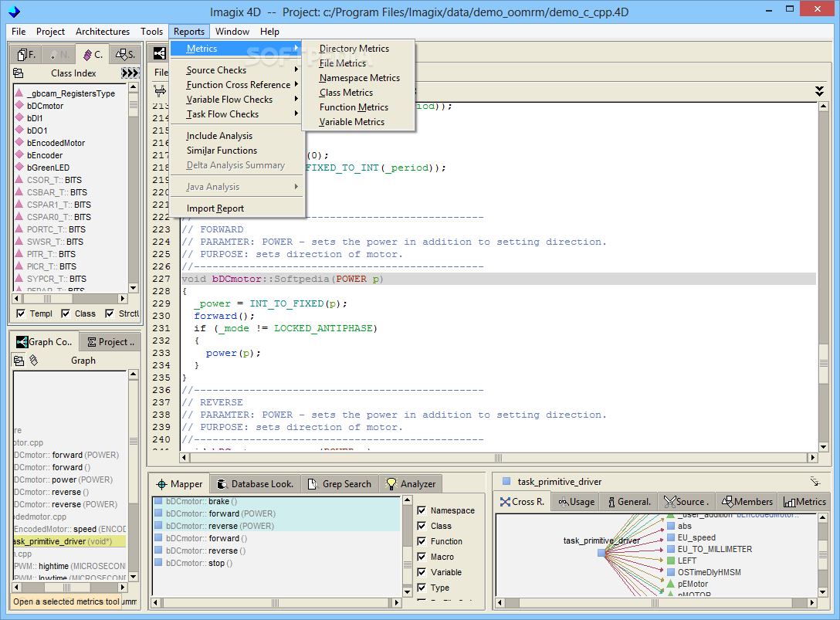This screenshot has height=620, width=840.
Task: Click the Grep Search document icon
Action: coord(313,484)
